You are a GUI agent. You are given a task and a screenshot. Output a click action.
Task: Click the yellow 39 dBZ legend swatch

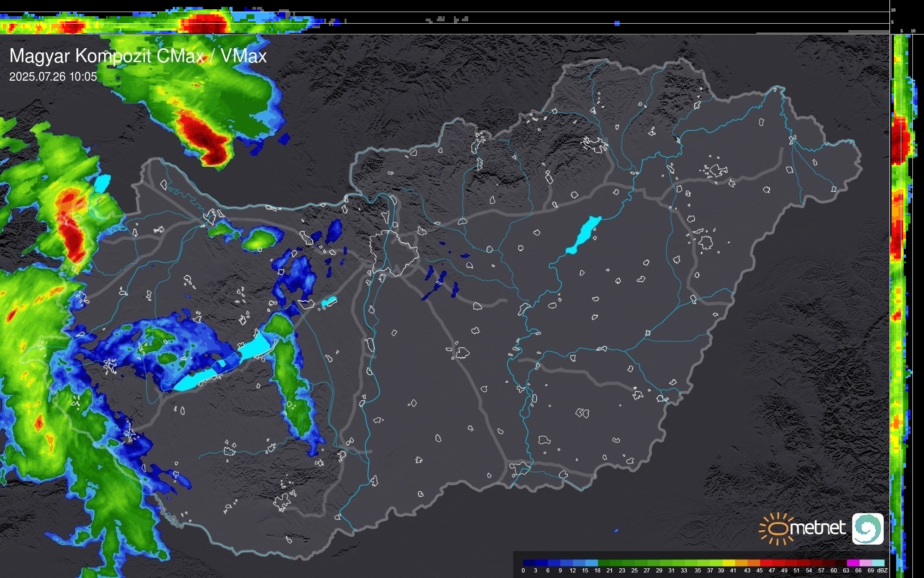point(729,563)
